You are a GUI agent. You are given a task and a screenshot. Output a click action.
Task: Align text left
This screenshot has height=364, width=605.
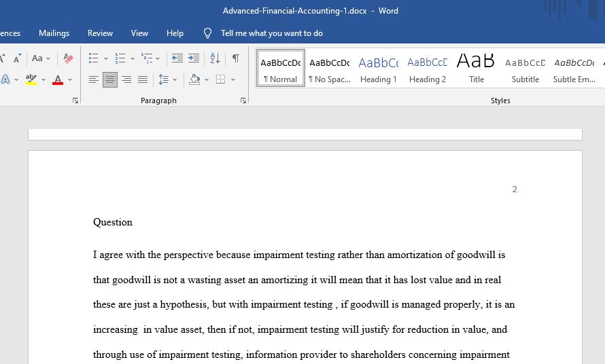[93, 79]
